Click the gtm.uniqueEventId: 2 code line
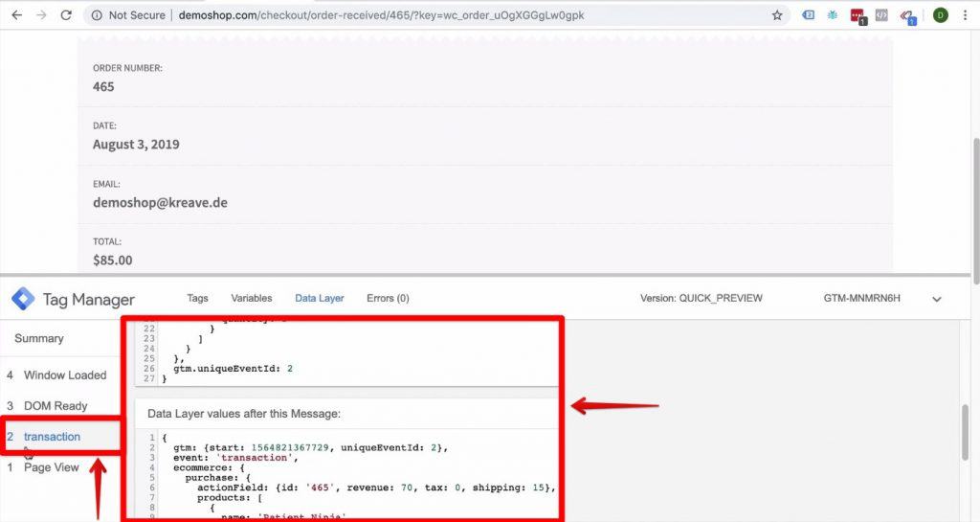980x522 pixels. tap(233, 368)
